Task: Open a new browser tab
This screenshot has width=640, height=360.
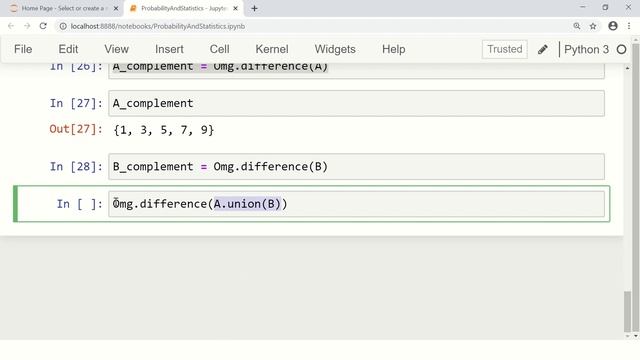Action: point(254,8)
